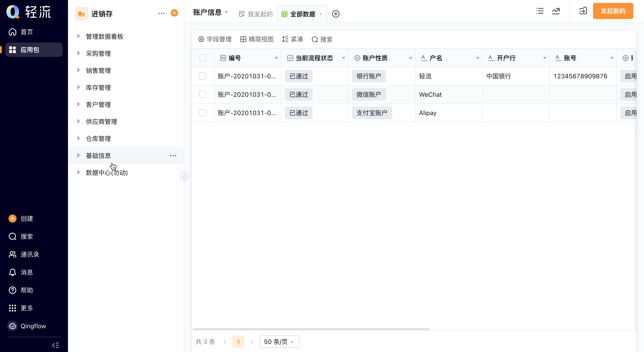Expand 基础信息 tree node
This screenshot has height=352, width=644.
(78, 155)
